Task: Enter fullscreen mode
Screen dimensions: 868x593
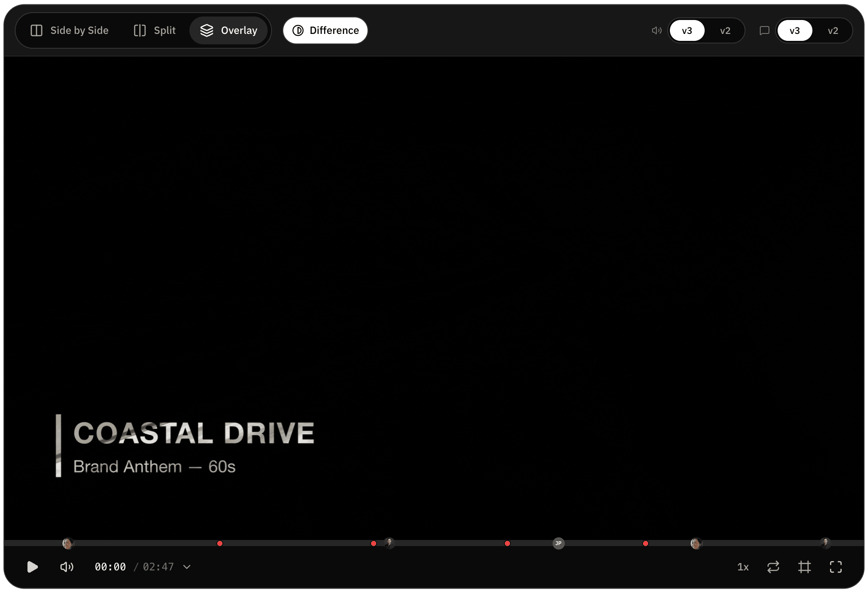Action: (x=836, y=567)
